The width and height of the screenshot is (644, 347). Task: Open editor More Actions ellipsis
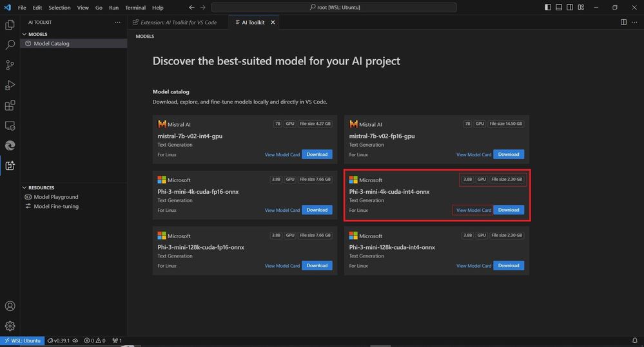point(634,22)
